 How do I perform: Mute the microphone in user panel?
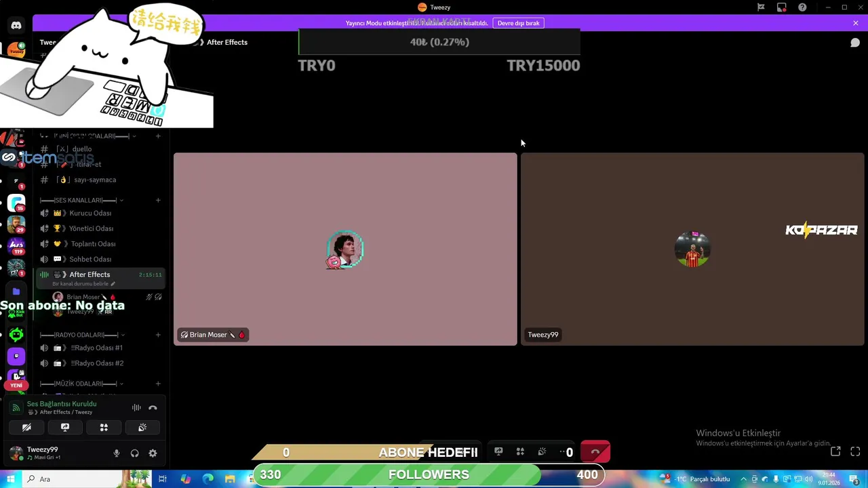coord(117,453)
